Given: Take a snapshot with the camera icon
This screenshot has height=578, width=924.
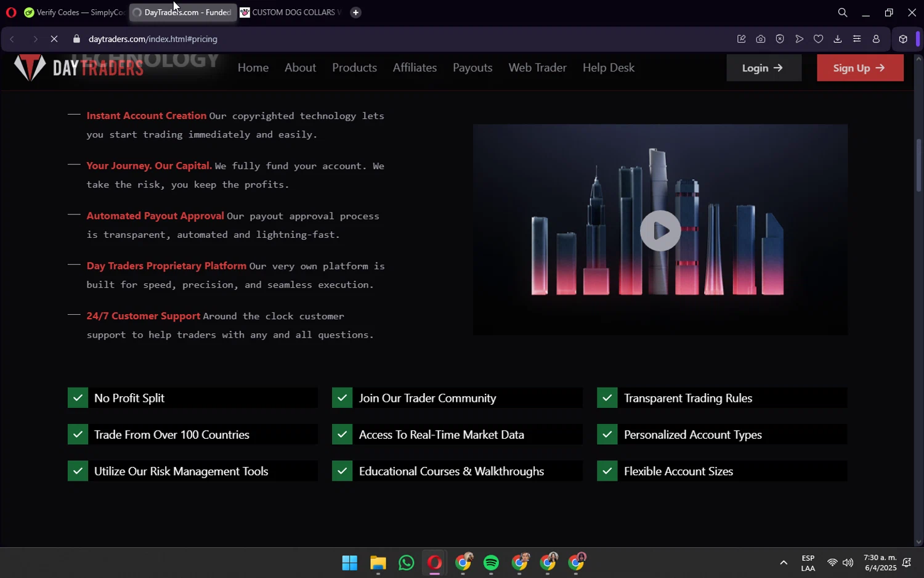Looking at the screenshot, I should point(761,39).
